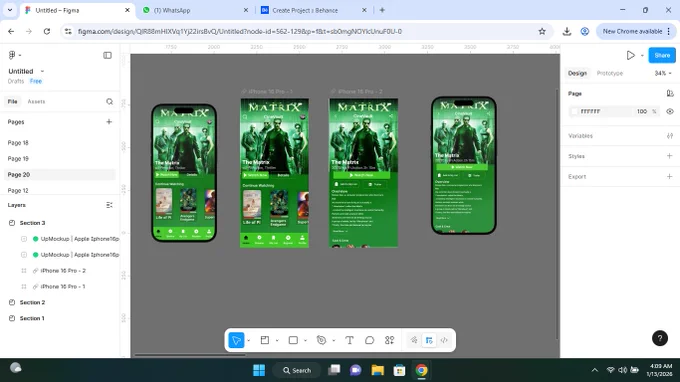Open the search icon in the File panel
Viewport: 680px width, 382px height.
coord(109,101)
